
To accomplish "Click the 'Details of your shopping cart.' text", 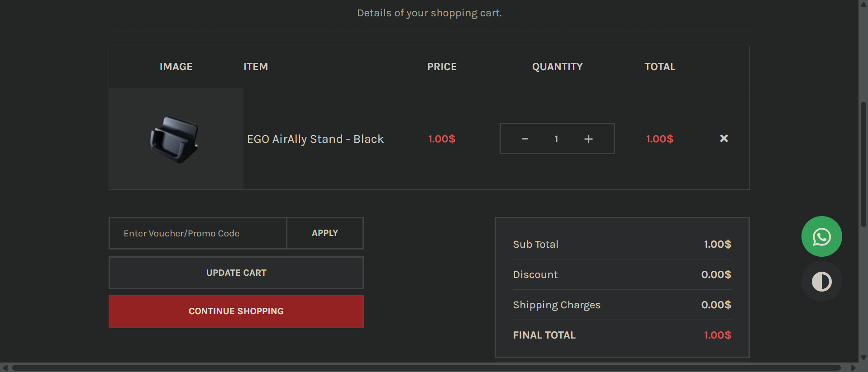I will [429, 13].
